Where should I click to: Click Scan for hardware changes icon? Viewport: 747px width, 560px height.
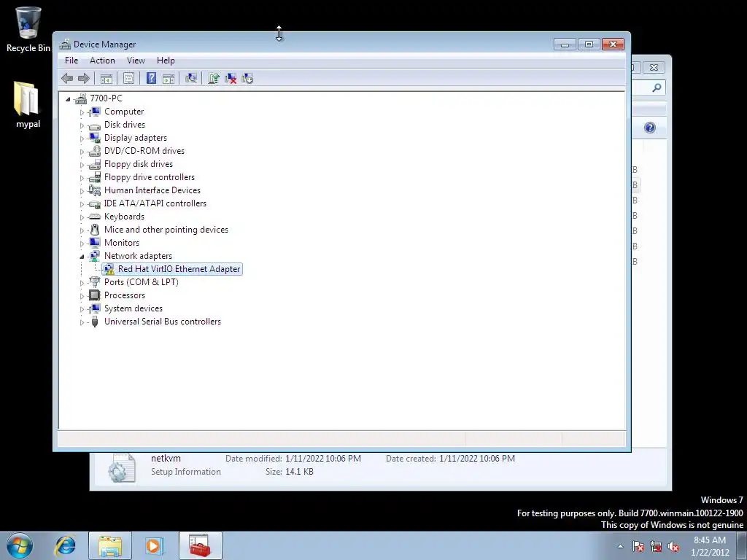[191, 79]
